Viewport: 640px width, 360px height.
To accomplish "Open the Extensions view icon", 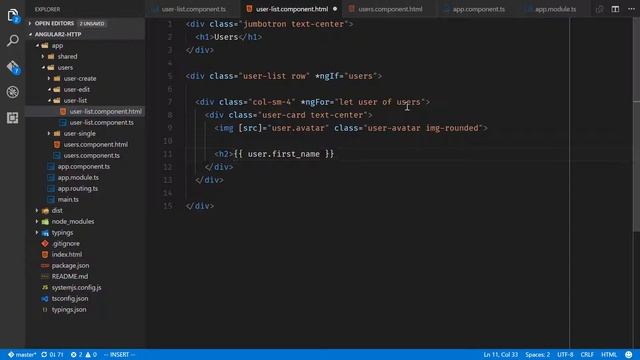I will tap(13, 118).
